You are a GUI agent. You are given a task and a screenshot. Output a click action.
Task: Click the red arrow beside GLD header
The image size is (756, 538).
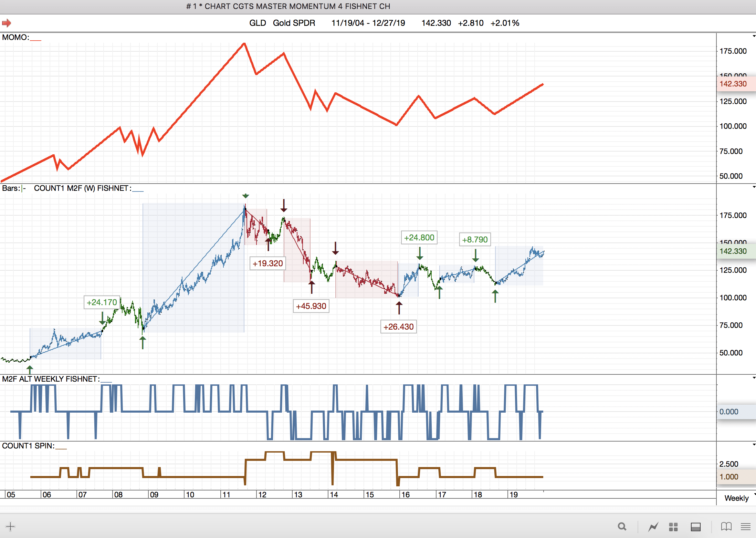pos(7,23)
